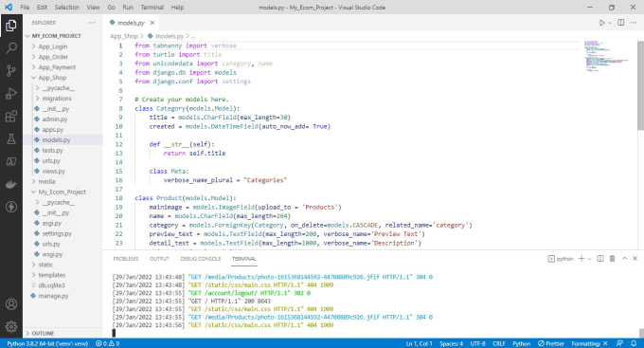Switch to the Problems panel tab
This screenshot has height=348, width=644.
[126, 259]
